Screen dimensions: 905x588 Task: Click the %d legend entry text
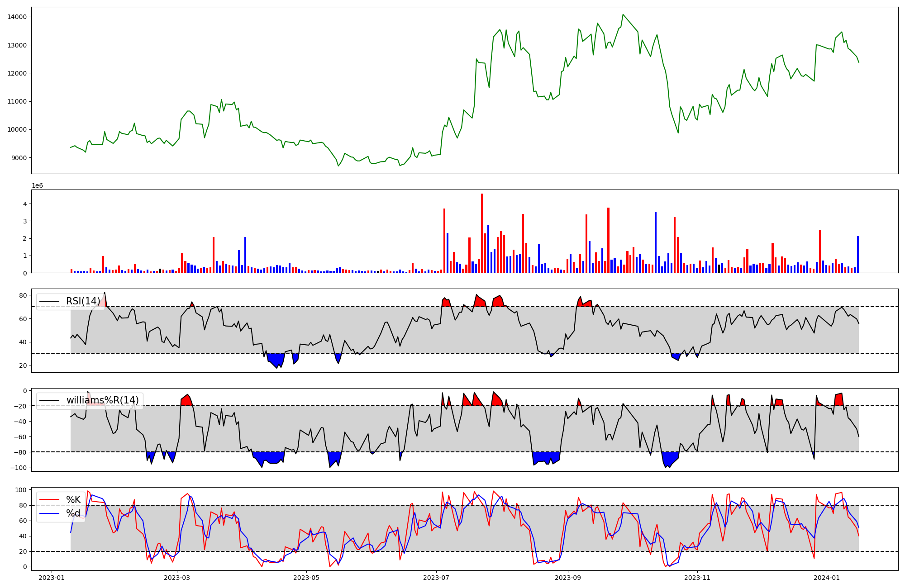click(x=73, y=513)
